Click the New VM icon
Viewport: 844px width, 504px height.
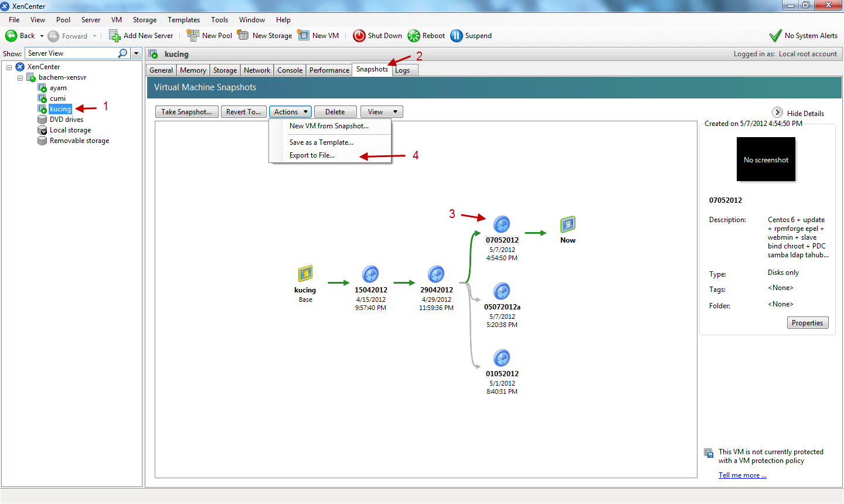(304, 35)
